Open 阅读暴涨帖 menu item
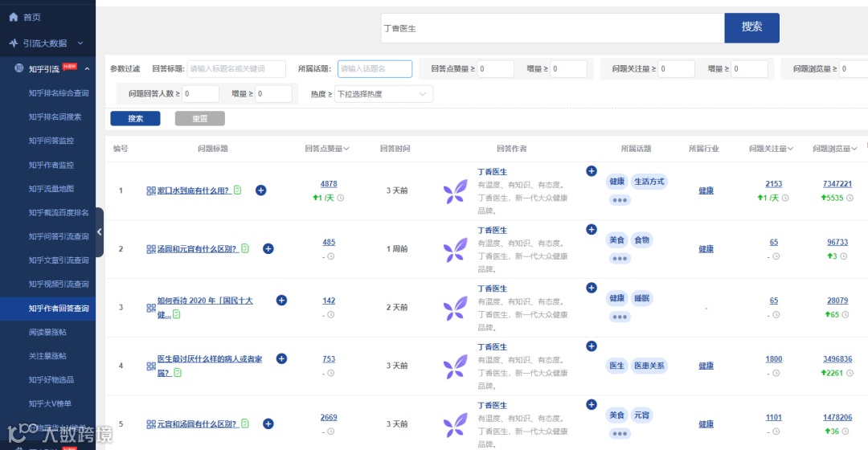868x450 pixels. click(47, 332)
